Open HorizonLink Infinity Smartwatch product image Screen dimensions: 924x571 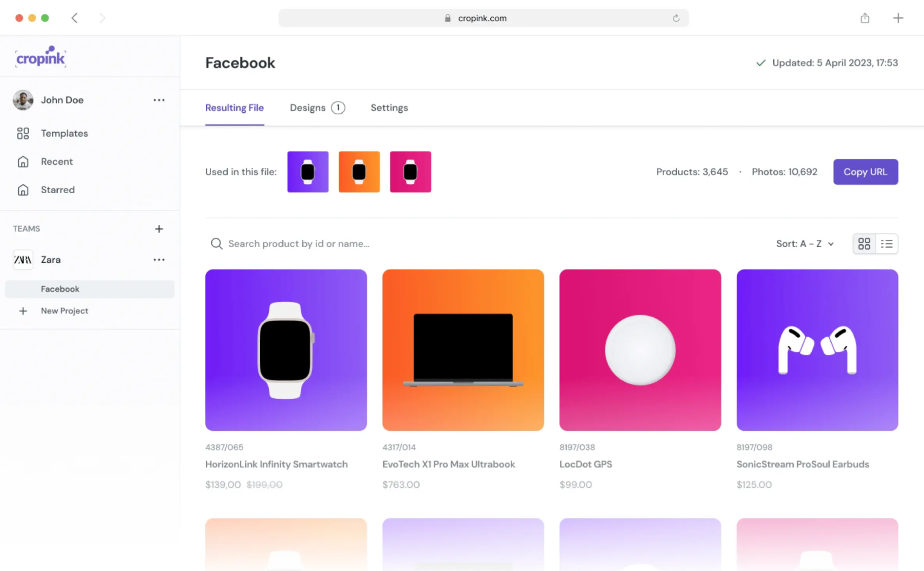(286, 350)
